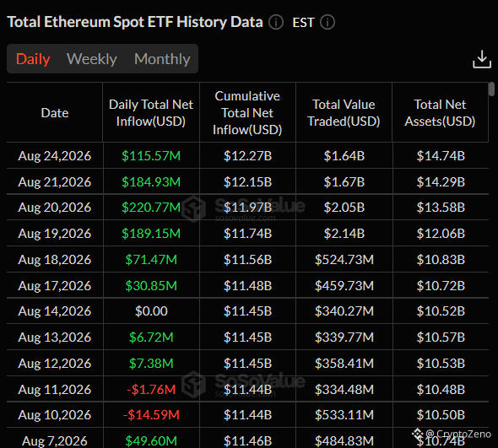
Task: Switch to the Monthly tab
Action: pyautogui.click(x=162, y=59)
